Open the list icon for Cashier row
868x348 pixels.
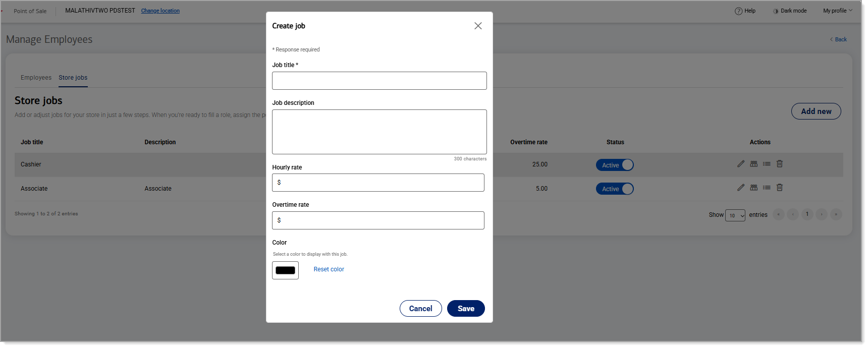(767, 164)
